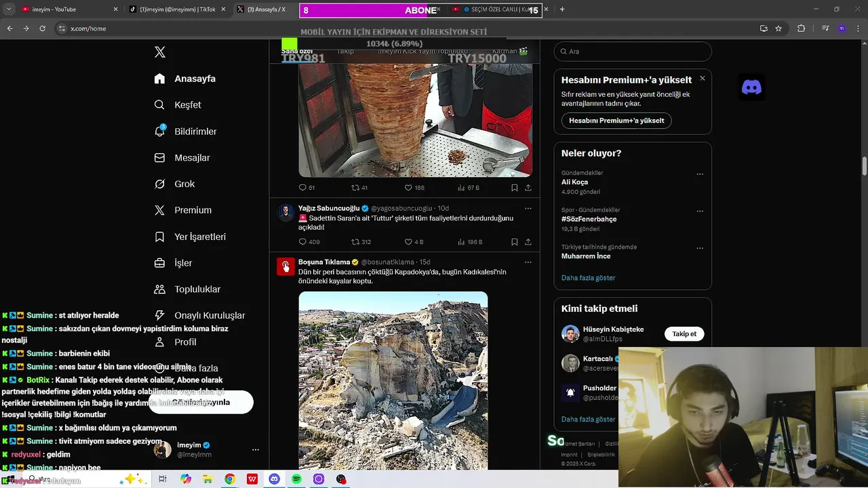This screenshot has height=488, width=868.
Task: Click the Hesabını Premium+'a yükselt button
Action: tap(616, 121)
